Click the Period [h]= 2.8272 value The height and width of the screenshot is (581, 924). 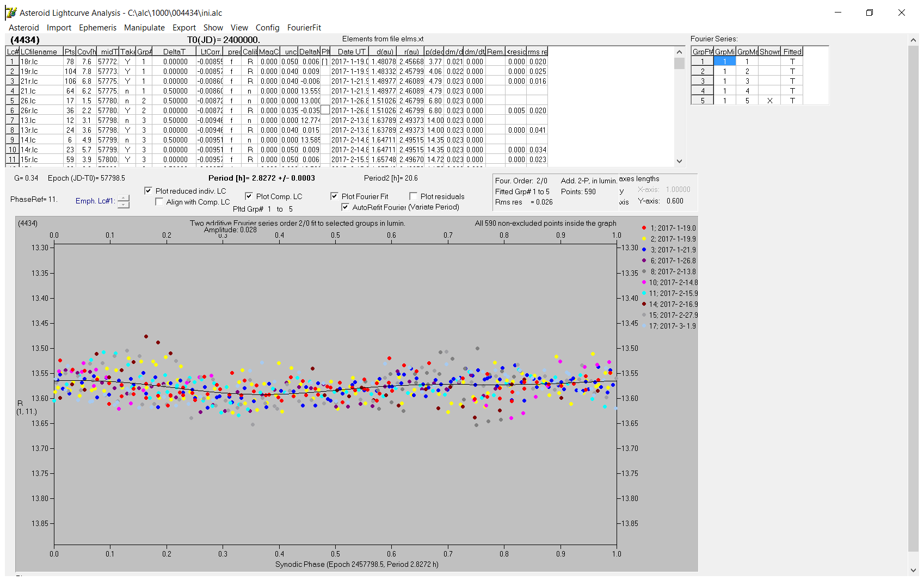pyautogui.click(x=261, y=178)
